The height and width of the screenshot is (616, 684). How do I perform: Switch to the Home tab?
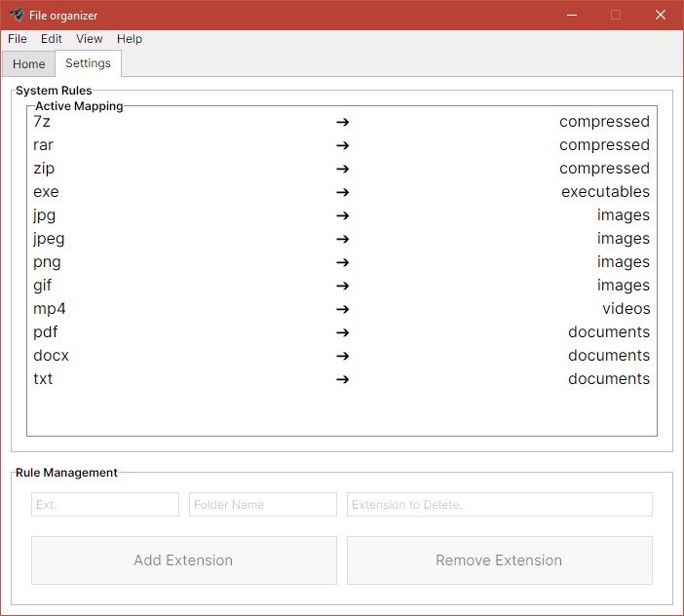[x=29, y=64]
